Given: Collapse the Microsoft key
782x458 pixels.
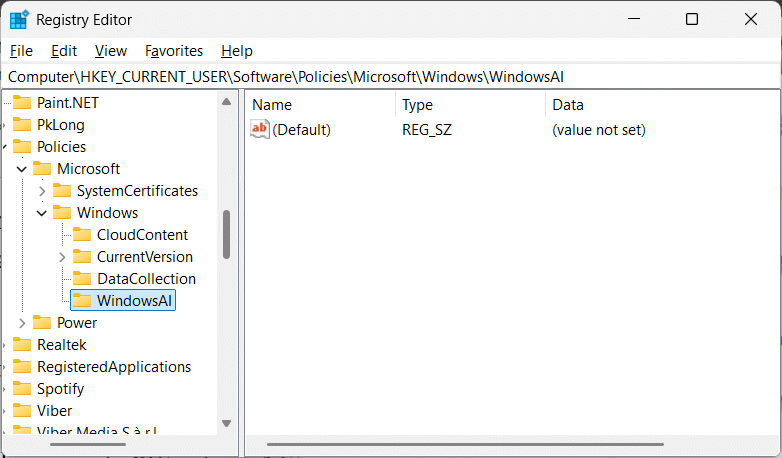Looking at the screenshot, I should (21, 169).
